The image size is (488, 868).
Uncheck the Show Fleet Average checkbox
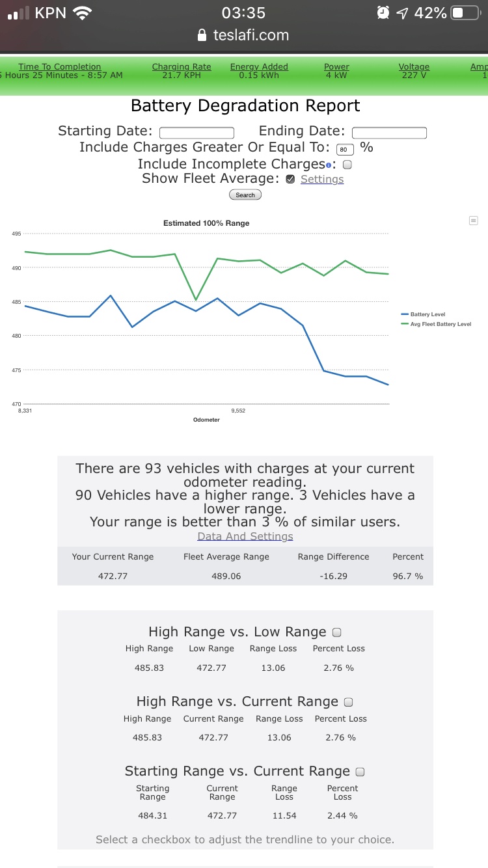tap(290, 180)
